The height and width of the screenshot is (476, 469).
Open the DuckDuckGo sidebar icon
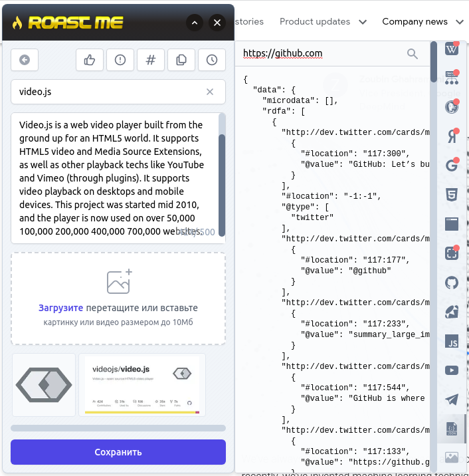452,107
